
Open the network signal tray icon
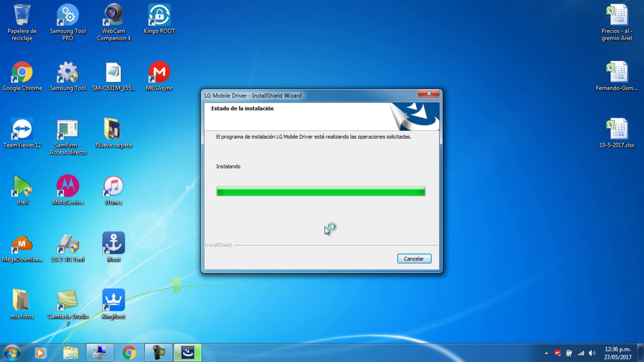click(x=581, y=353)
